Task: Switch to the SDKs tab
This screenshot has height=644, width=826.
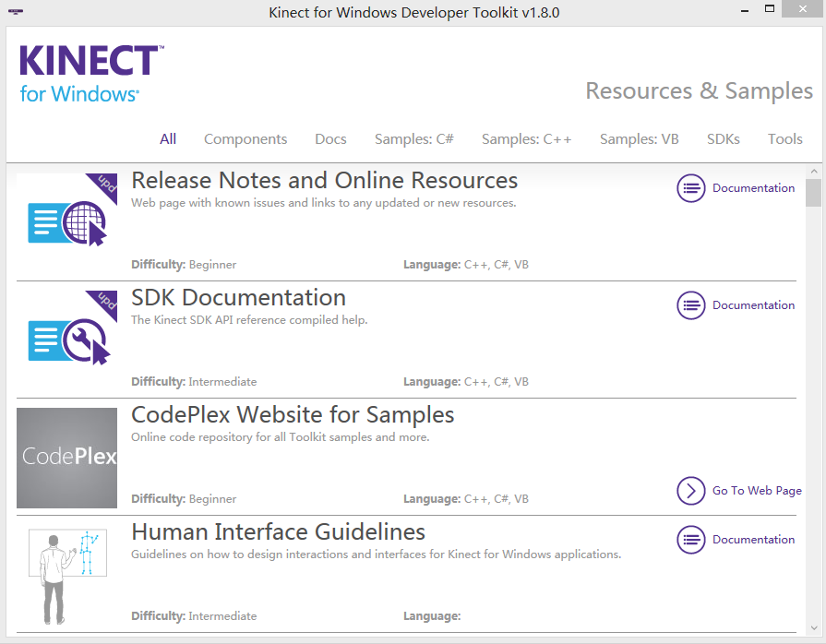Action: [724, 139]
